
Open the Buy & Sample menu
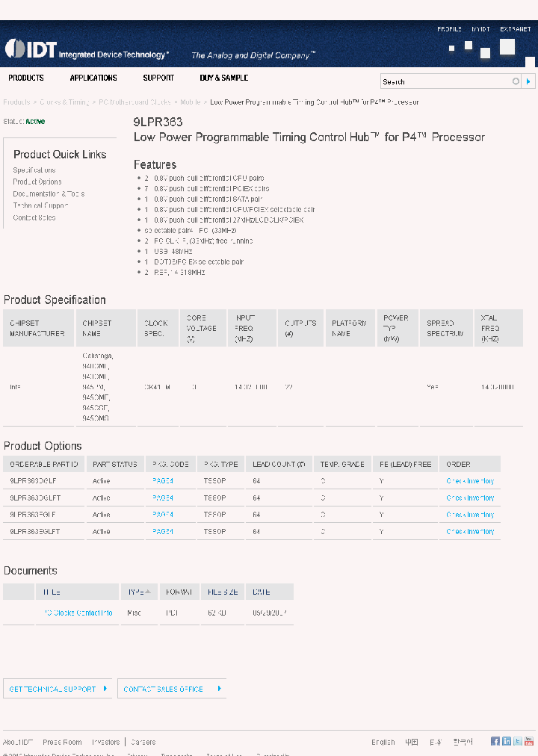(223, 78)
